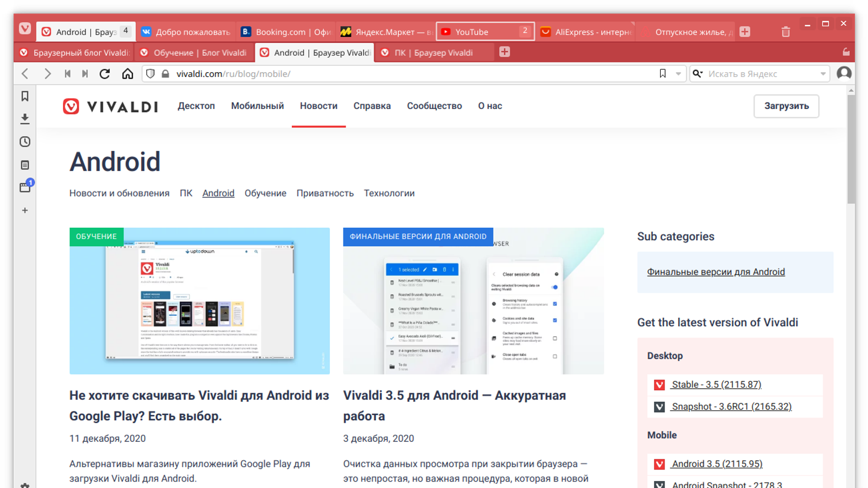Screen dimensions: 868x488
Task: Open the Десктоп menu item
Action: (196, 106)
